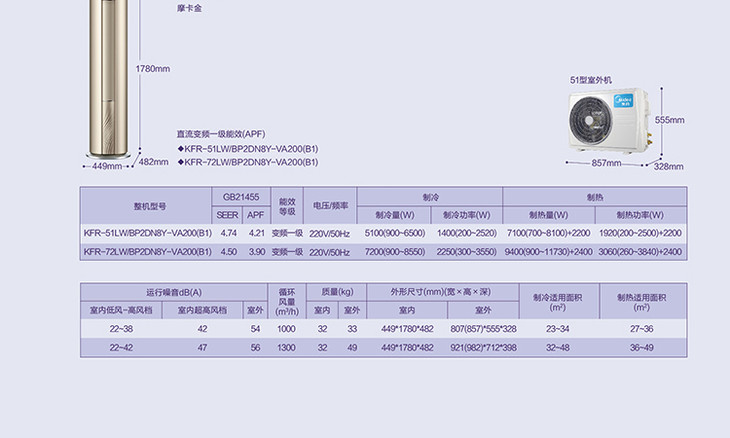Click the GB21455 table column header

[x=242, y=198]
